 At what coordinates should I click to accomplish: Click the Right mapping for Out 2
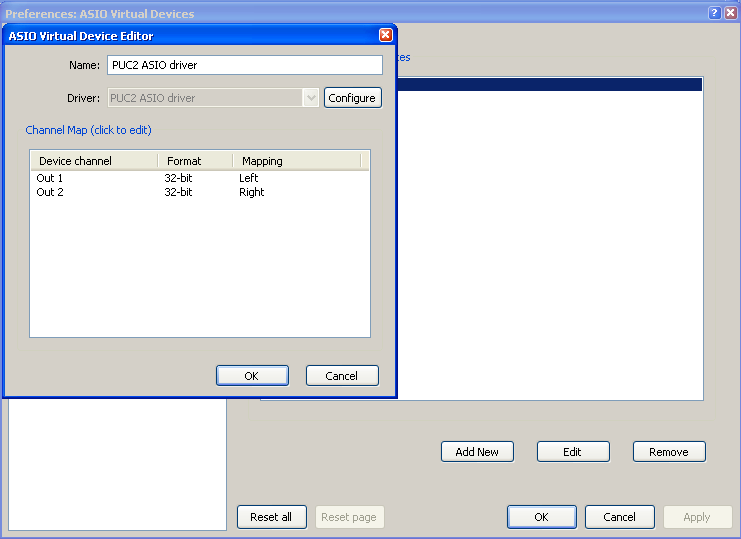click(x=251, y=192)
